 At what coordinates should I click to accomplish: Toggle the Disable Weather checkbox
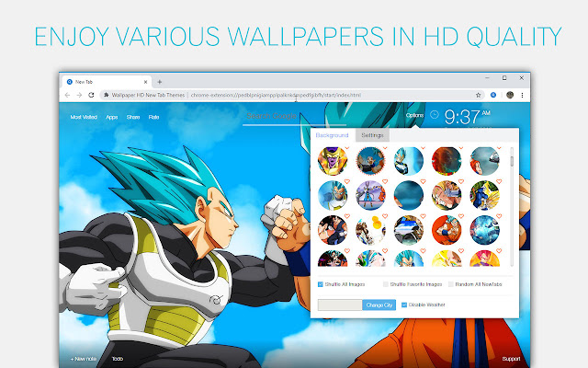tap(404, 305)
